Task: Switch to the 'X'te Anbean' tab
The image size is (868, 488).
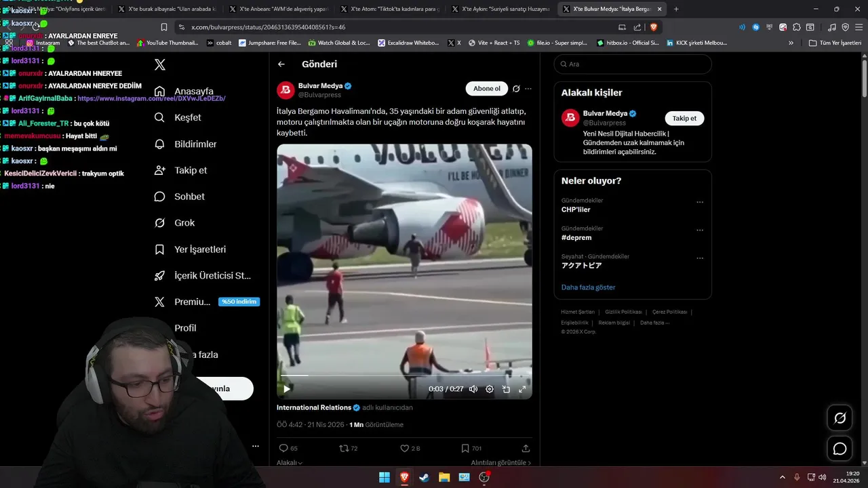Action: tap(279, 9)
